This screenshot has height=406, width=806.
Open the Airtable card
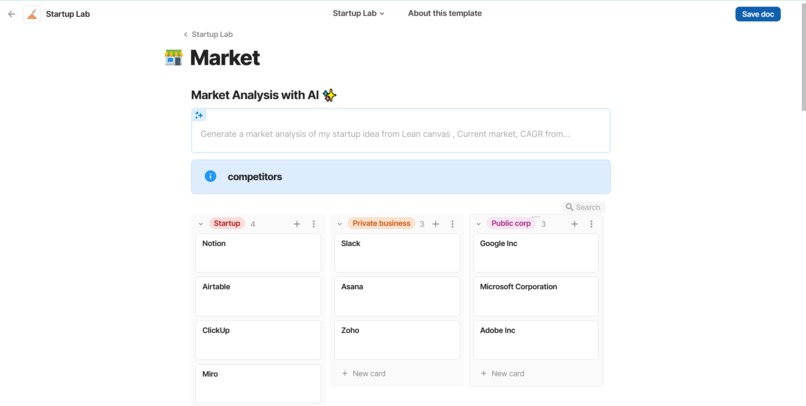pos(258,297)
